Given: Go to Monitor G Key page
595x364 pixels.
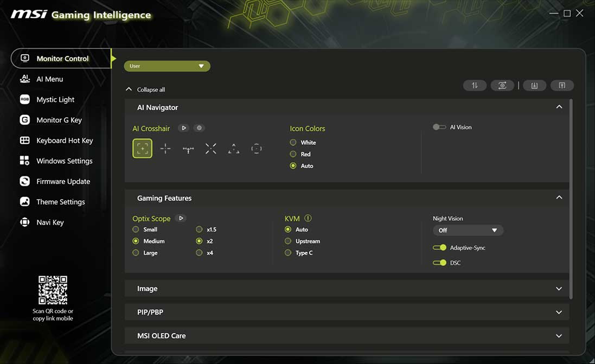Looking at the screenshot, I should pyautogui.click(x=59, y=120).
